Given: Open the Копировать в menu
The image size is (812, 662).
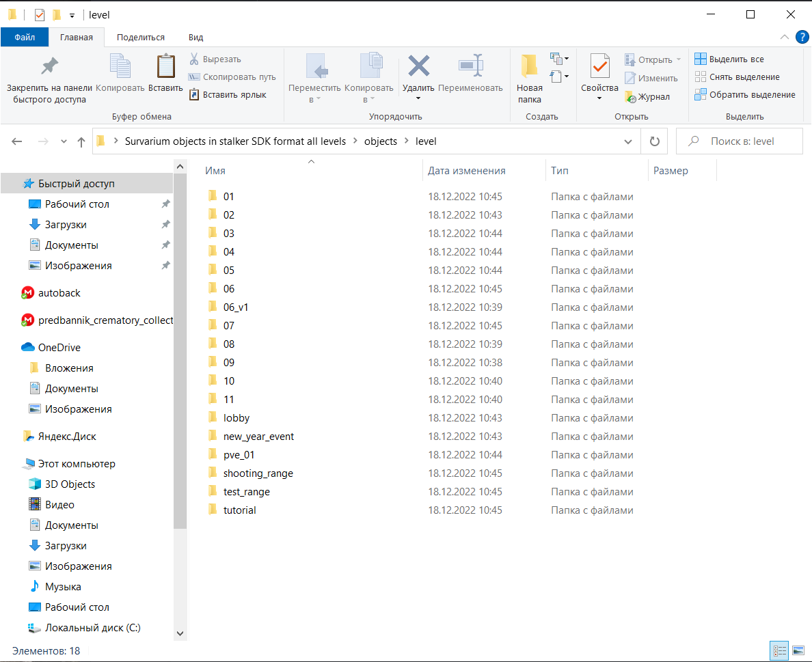Looking at the screenshot, I should 368,78.
